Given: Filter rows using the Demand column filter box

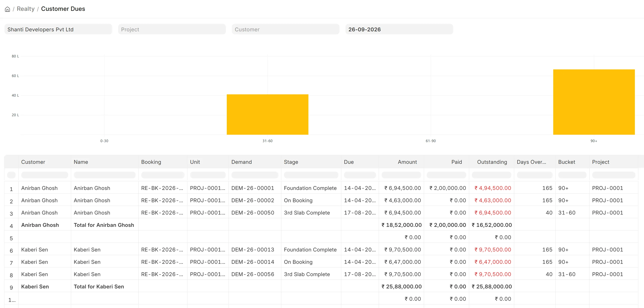Looking at the screenshot, I should [x=255, y=175].
